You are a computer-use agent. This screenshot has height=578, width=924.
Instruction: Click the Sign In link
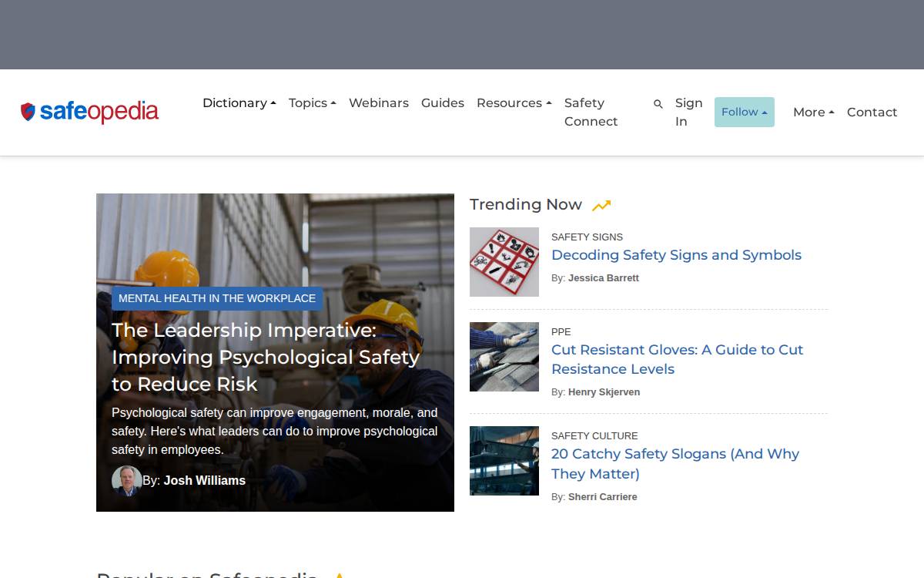point(688,112)
